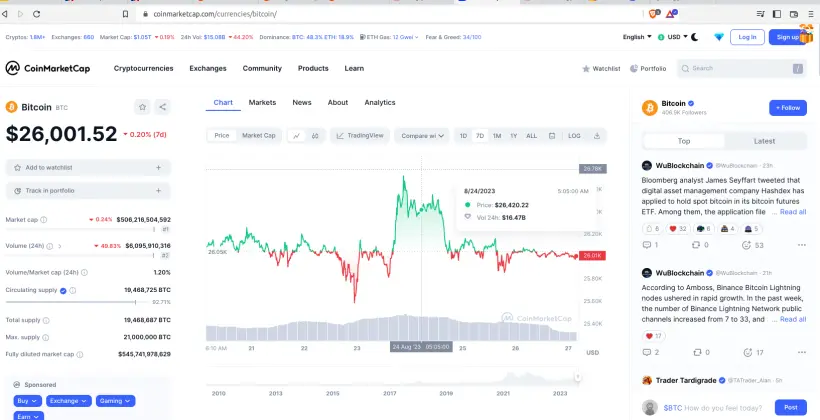820x420 pixels.
Task: Set chart range to 7D
Action: [x=480, y=135]
